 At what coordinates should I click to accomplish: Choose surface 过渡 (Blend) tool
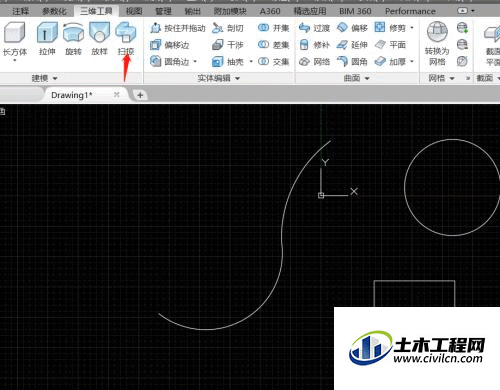point(314,28)
